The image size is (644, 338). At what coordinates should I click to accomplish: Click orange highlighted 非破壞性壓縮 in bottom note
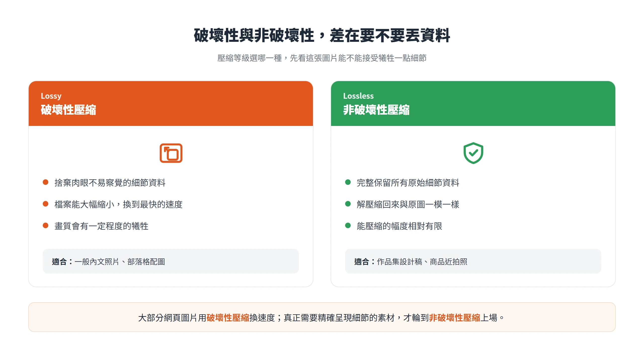pos(455,318)
